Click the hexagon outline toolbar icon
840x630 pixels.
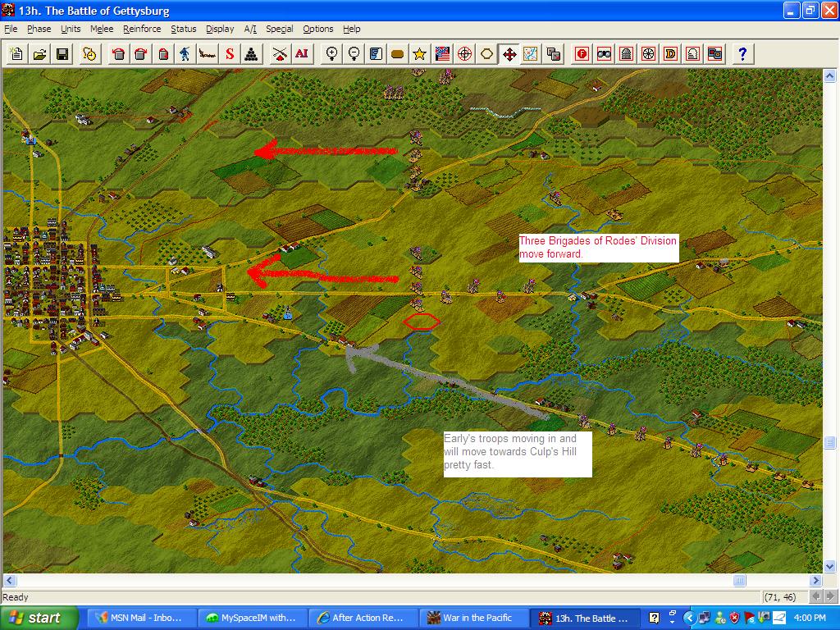pos(486,53)
